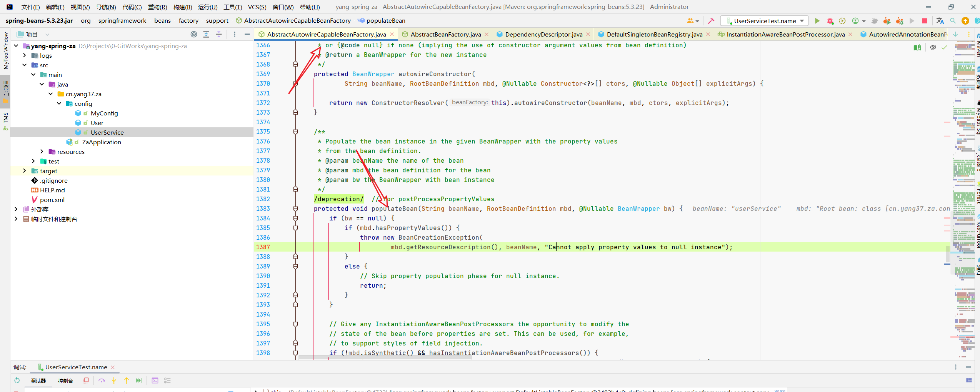Click the Build hammer icon
The image size is (980, 392).
tap(711, 21)
